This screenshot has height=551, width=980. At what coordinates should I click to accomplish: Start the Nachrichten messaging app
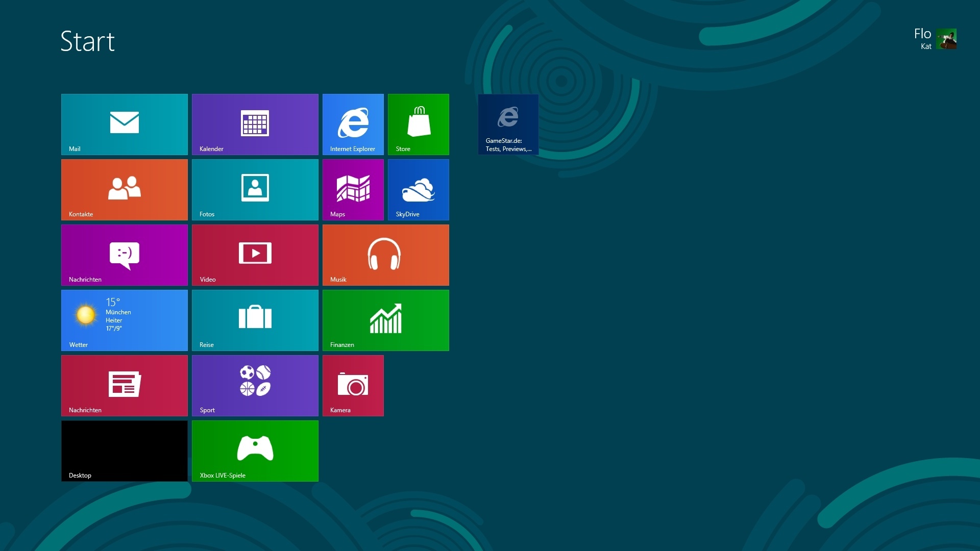pos(124,255)
